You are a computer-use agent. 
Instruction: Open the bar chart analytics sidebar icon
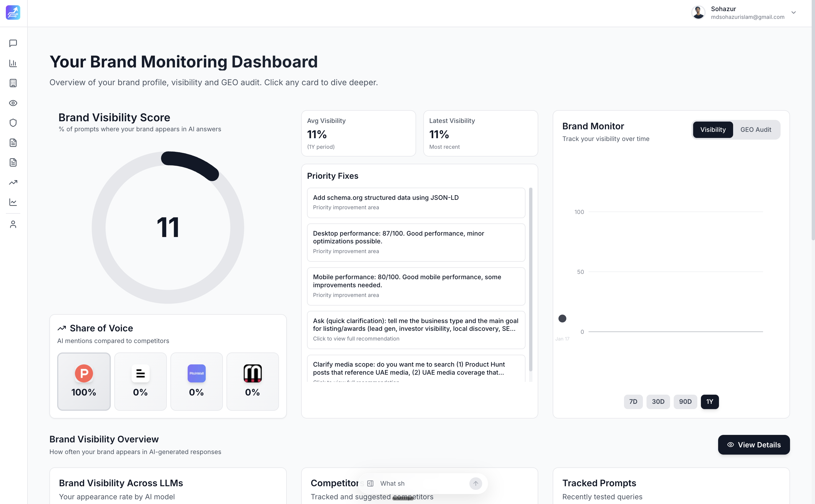(13, 63)
